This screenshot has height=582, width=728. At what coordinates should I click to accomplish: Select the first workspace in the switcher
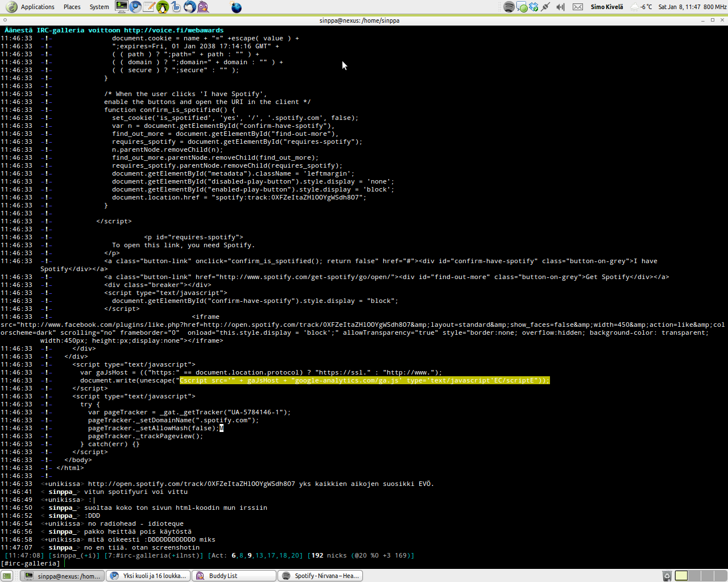pyautogui.click(x=681, y=576)
